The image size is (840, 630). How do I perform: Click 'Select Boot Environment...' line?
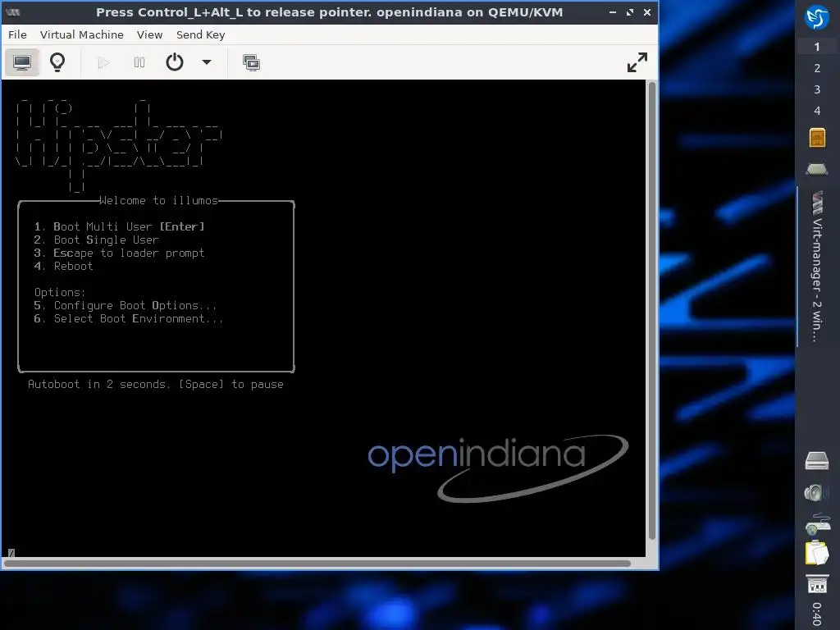(129, 319)
